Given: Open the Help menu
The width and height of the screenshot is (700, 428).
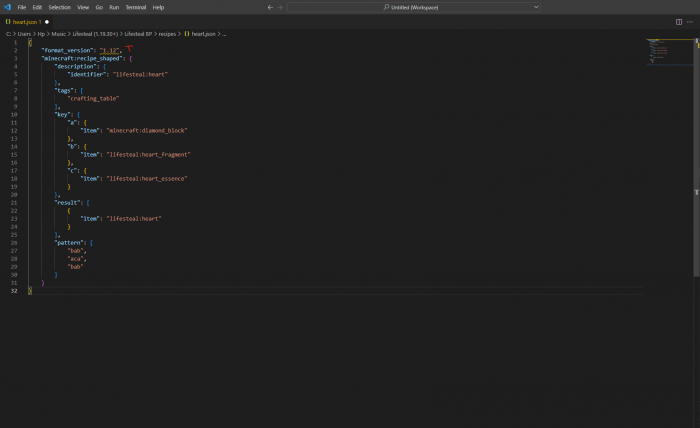Looking at the screenshot, I should point(158,7).
